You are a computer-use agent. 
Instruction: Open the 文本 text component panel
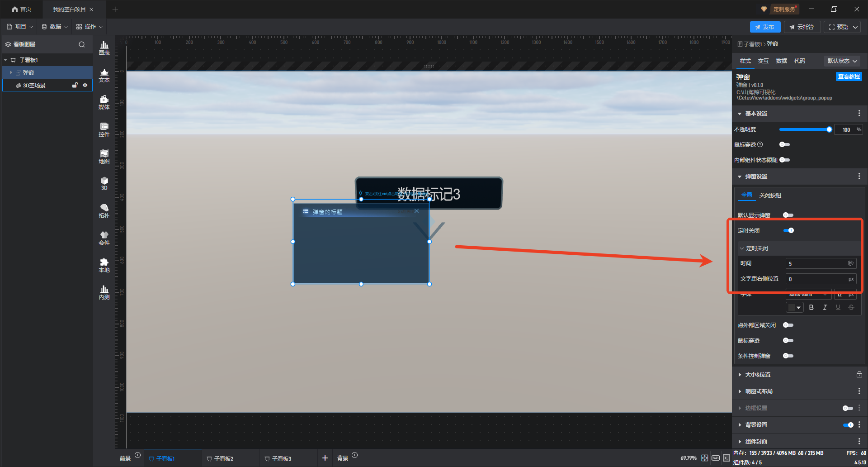[x=104, y=75]
